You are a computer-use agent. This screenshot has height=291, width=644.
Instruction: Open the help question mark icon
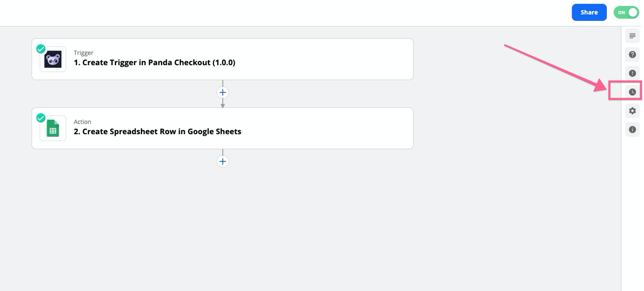click(x=632, y=55)
